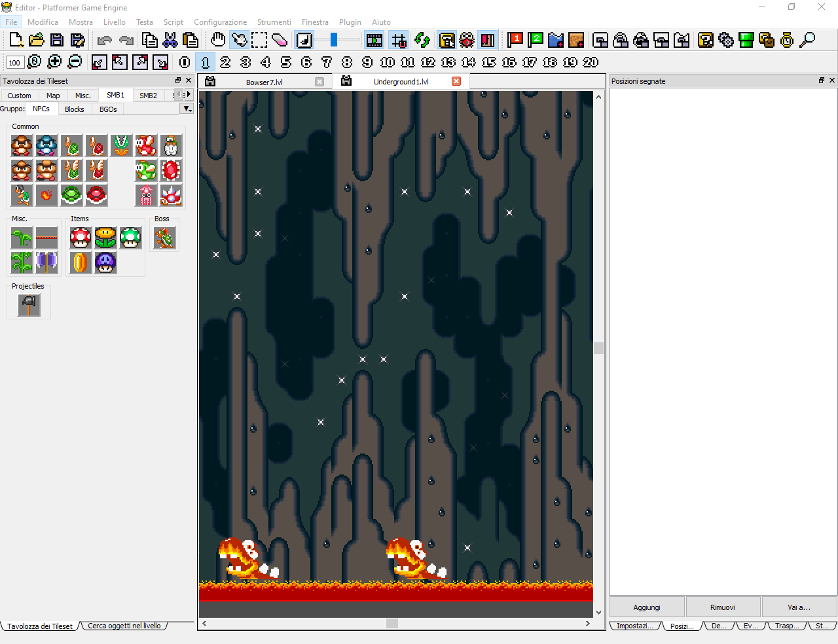The height and width of the screenshot is (644, 838).
Task: Pick the Bowser boss NPC
Action: coord(164,238)
